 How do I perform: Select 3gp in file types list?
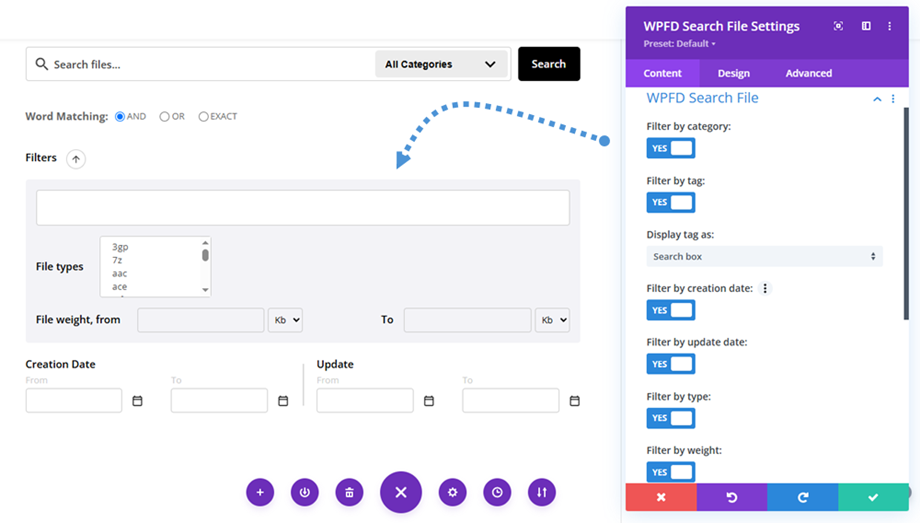click(x=120, y=247)
